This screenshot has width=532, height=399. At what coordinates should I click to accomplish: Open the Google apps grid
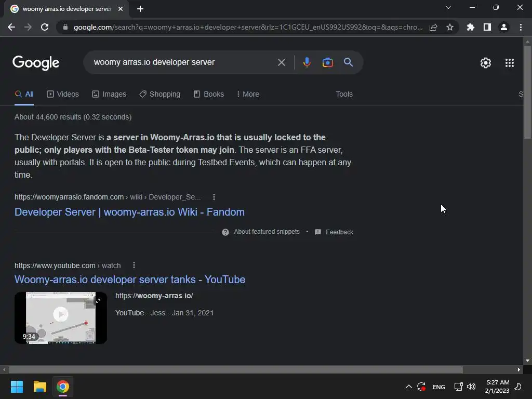[510, 63]
